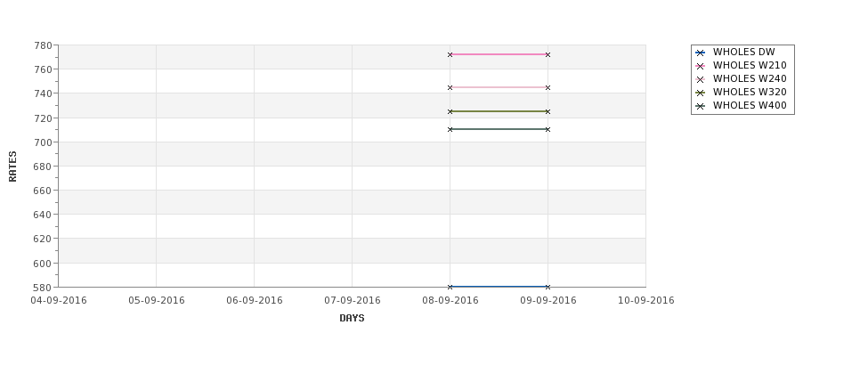Click the 08-09-2016 x-axis date label

click(450, 300)
